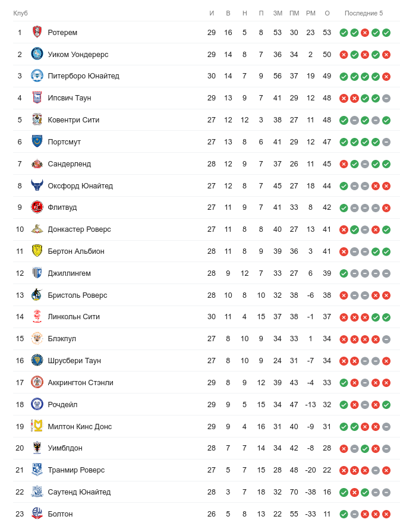Click the Клуб column header
Viewport: 400px width, 532px height.
[20, 13]
